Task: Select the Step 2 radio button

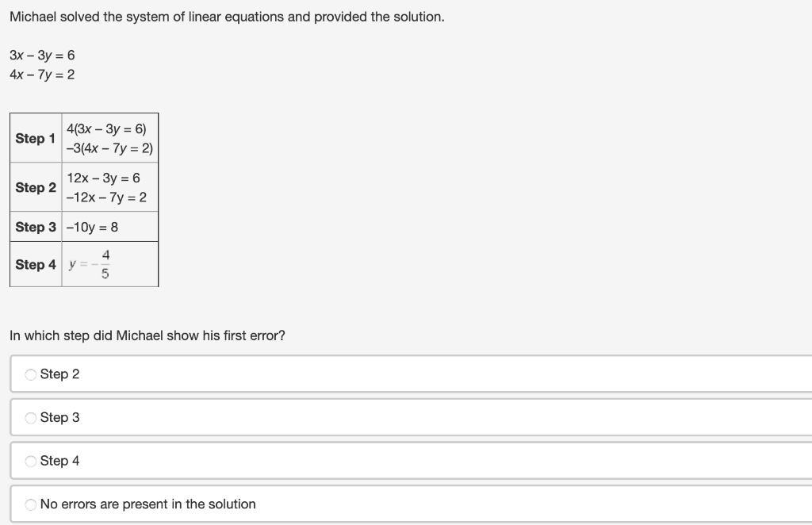Action: click(31, 374)
